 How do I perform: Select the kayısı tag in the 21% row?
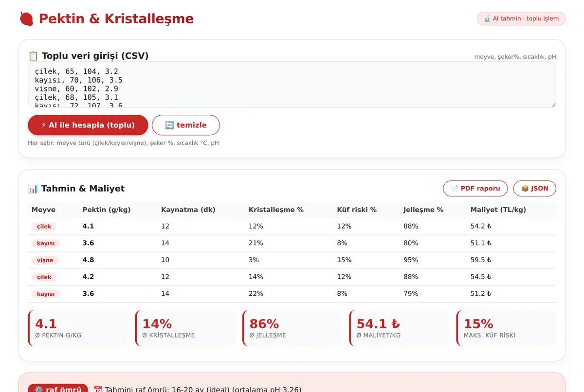pyautogui.click(x=46, y=243)
